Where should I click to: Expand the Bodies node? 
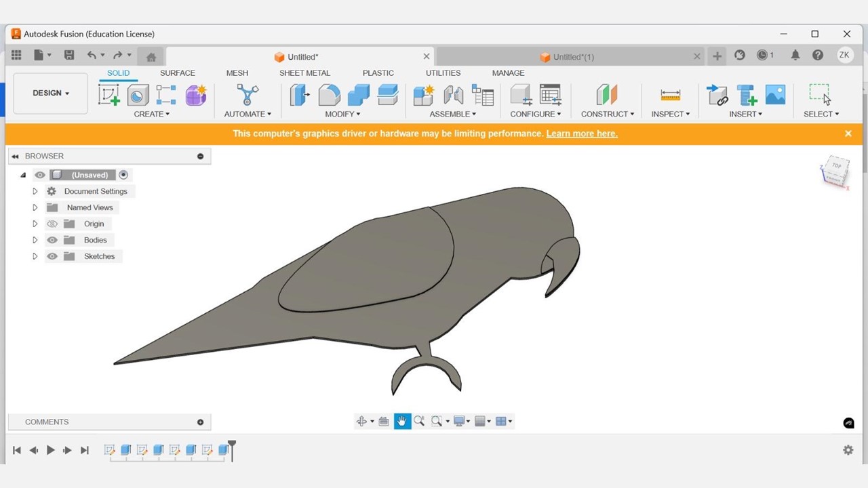[x=35, y=240]
